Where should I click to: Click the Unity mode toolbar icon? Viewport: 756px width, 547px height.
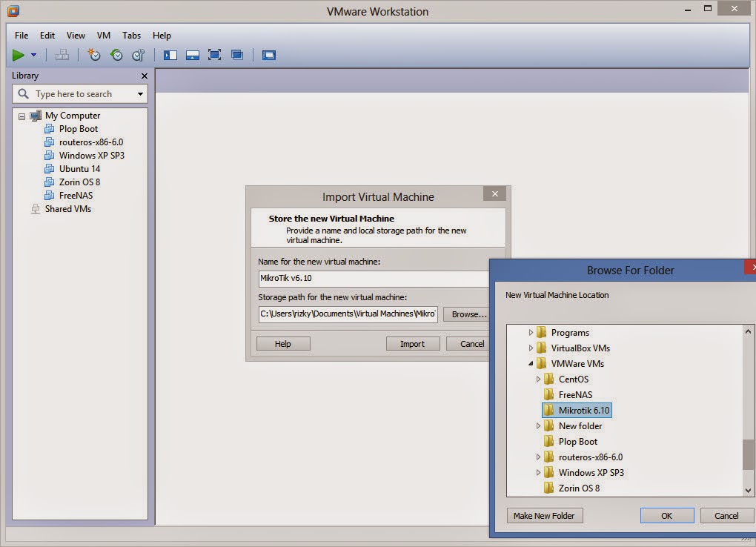pos(237,55)
